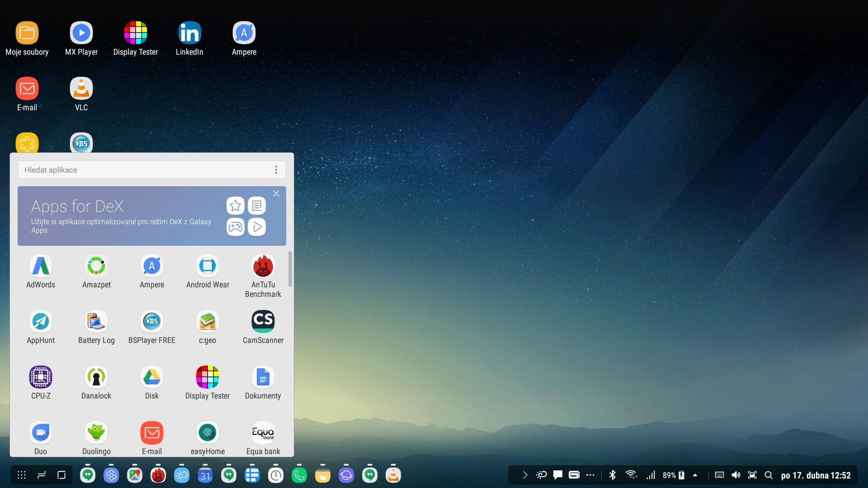Show more notifications via three dots
This screenshot has height=488, width=868.
(590, 475)
